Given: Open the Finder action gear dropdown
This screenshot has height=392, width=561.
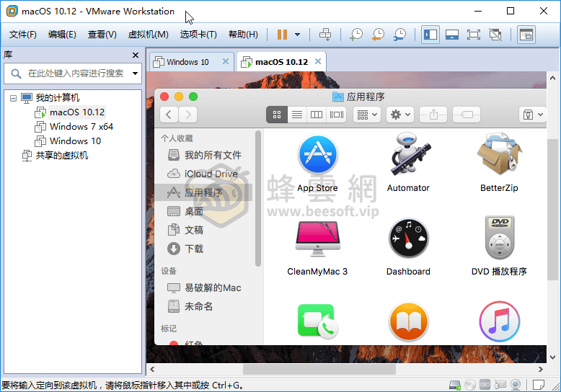Looking at the screenshot, I should coord(400,115).
